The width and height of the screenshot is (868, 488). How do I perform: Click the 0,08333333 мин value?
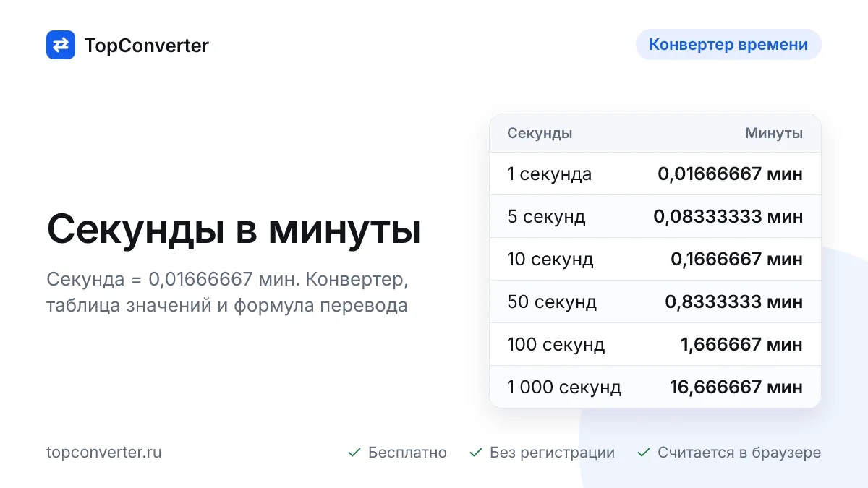click(728, 216)
